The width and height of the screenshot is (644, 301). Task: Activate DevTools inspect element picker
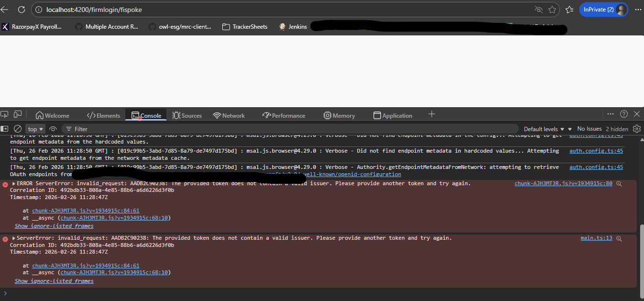tap(5, 114)
